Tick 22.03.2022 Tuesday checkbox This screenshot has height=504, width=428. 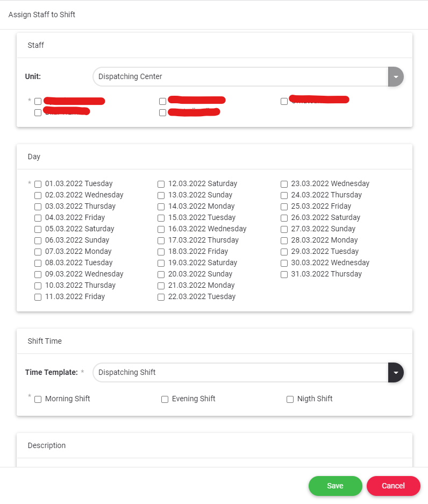[x=161, y=297]
